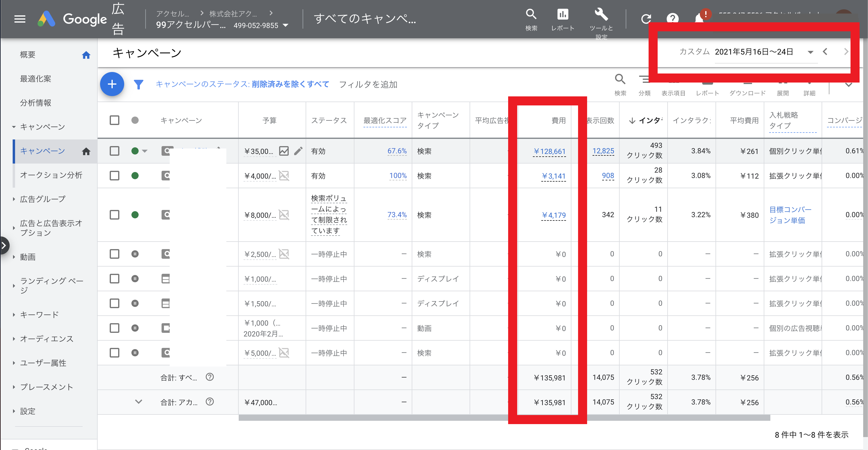The image size is (868, 450).
Task: Open the hamburger main menu
Action: (20, 19)
